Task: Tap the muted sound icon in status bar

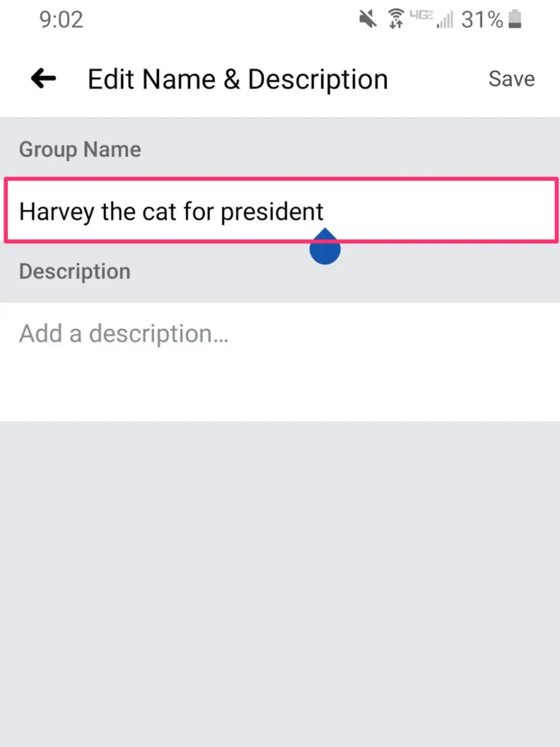Action: (x=368, y=19)
